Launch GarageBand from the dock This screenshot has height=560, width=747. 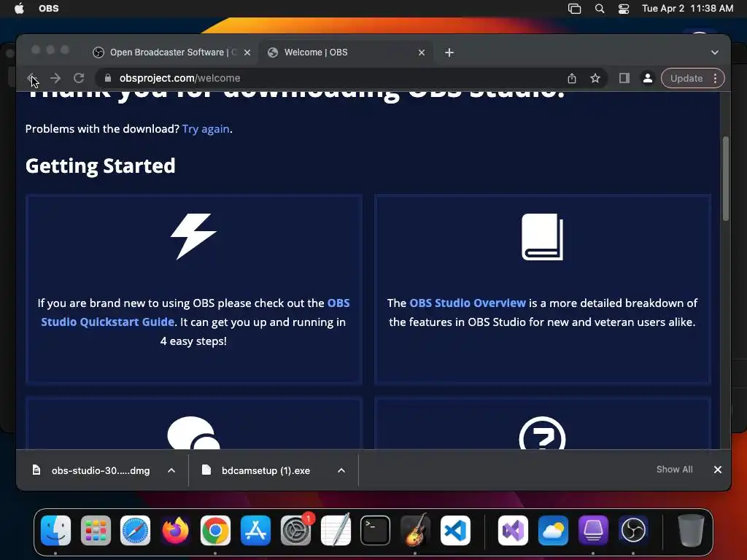point(415,531)
